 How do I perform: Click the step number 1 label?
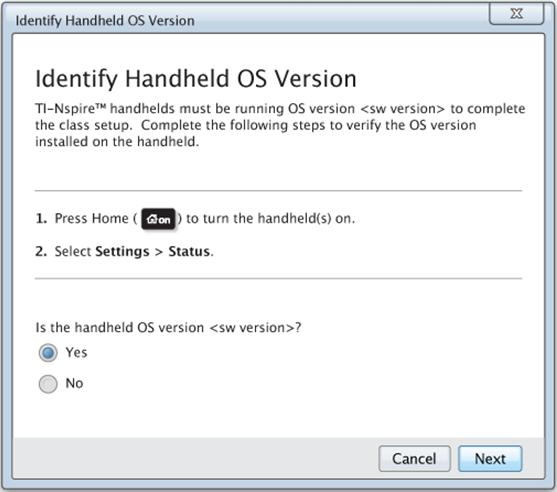coord(41,218)
